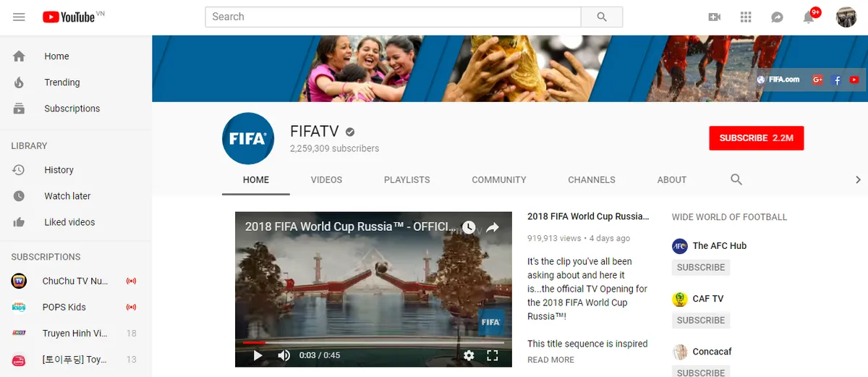Open the hamburger guide menu

coord(19,17)
